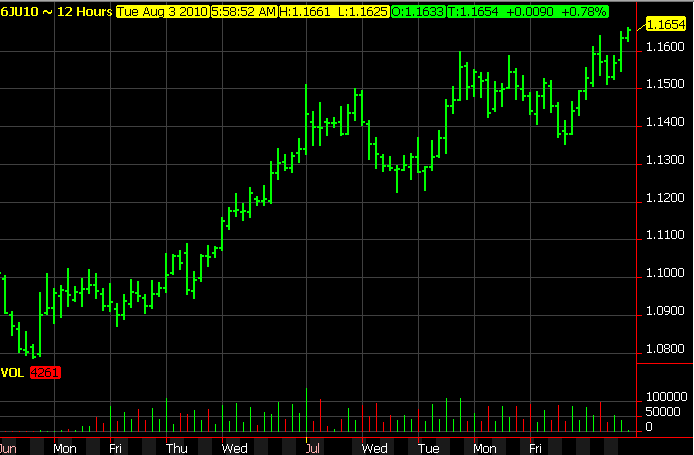The width and height of the screenshot is (694, 455).
Task: Click the 1.1500 price axis label
Action: pos(665,84)
